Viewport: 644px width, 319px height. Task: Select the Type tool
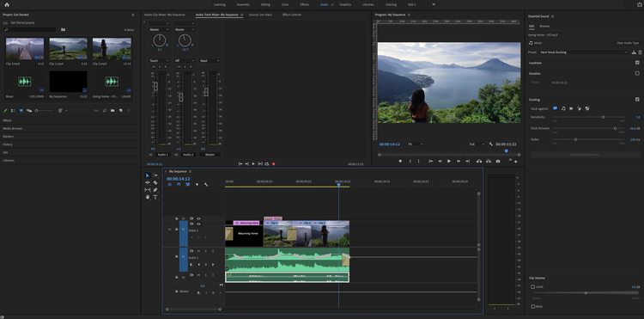click(x=155, y=197)
